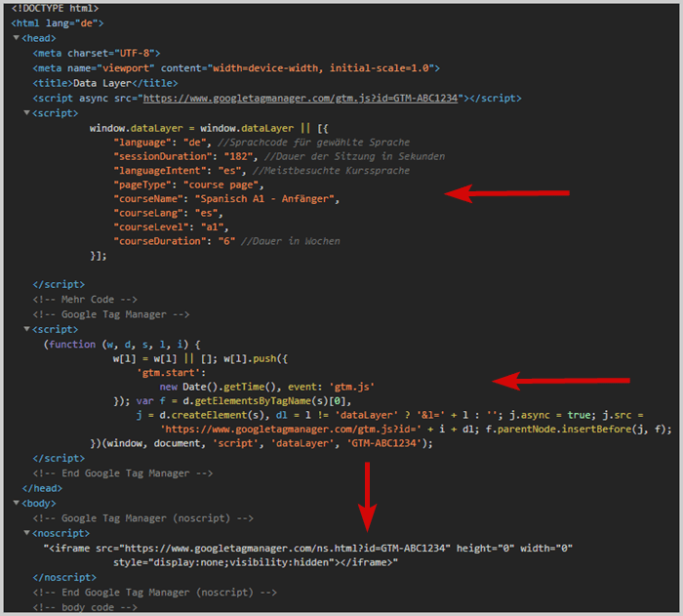Click the style="display:none;visibility:hidden" line
The height and width of the screenshot is (616, 683).
[256, 562]
